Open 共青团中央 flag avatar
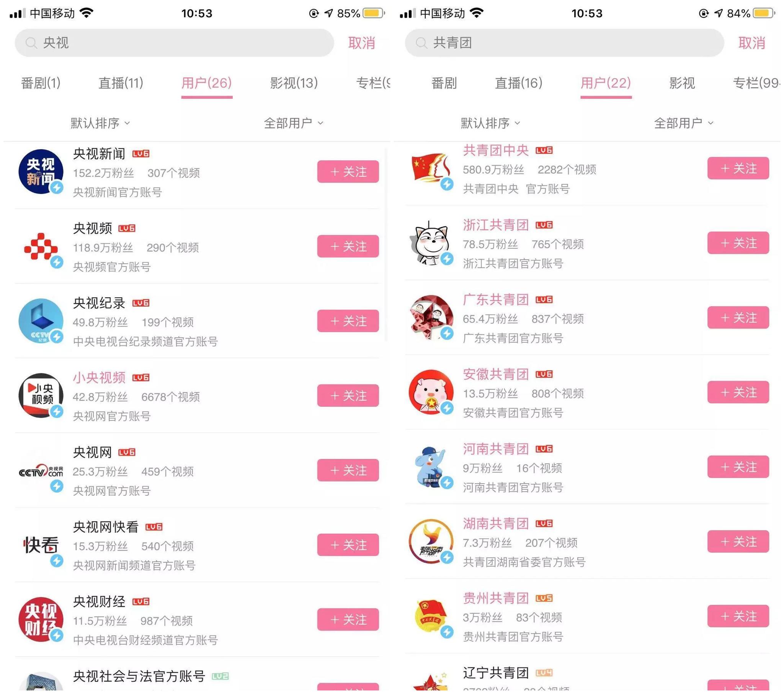This screenshot has width=784, height=694. click(x=431, y=168)
